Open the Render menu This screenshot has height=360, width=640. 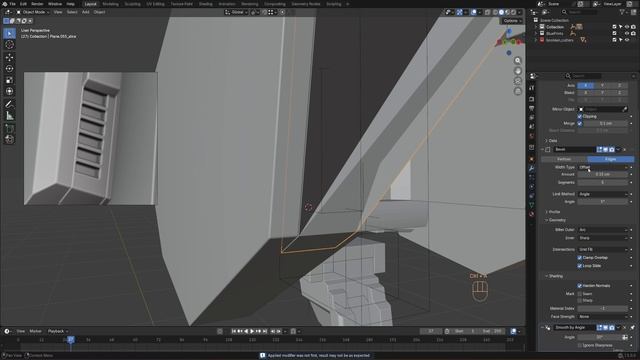tap(37, 4)
